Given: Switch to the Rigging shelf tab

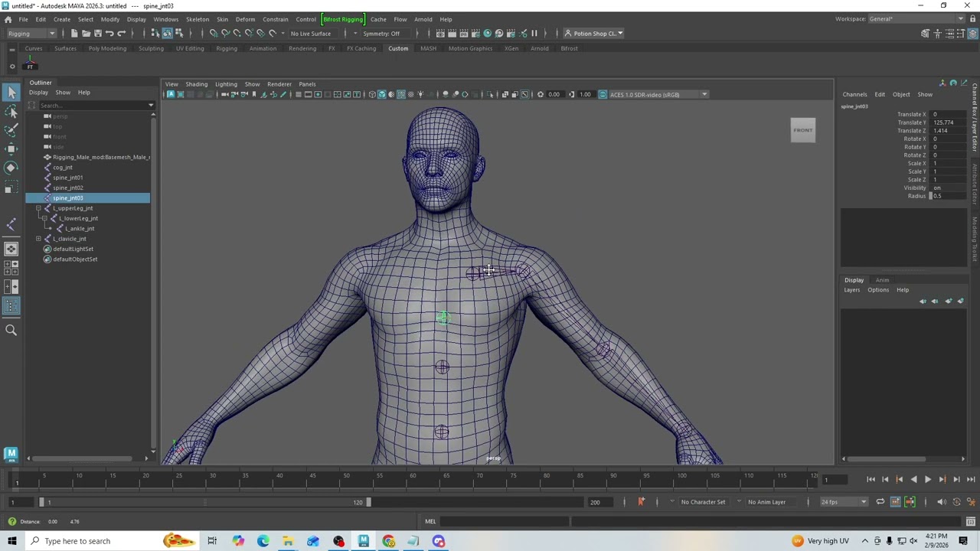Looking at the screenshot, I should click(x=227, y=48).
